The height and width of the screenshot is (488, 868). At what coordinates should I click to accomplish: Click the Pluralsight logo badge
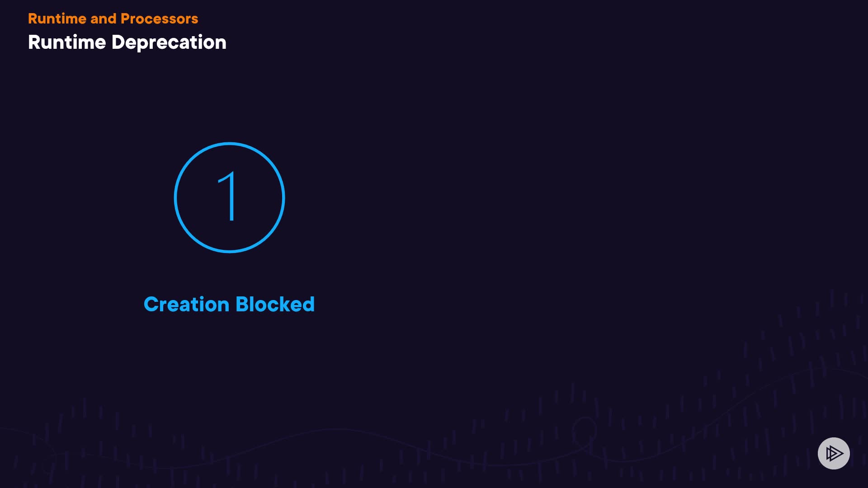coord(834,453)
